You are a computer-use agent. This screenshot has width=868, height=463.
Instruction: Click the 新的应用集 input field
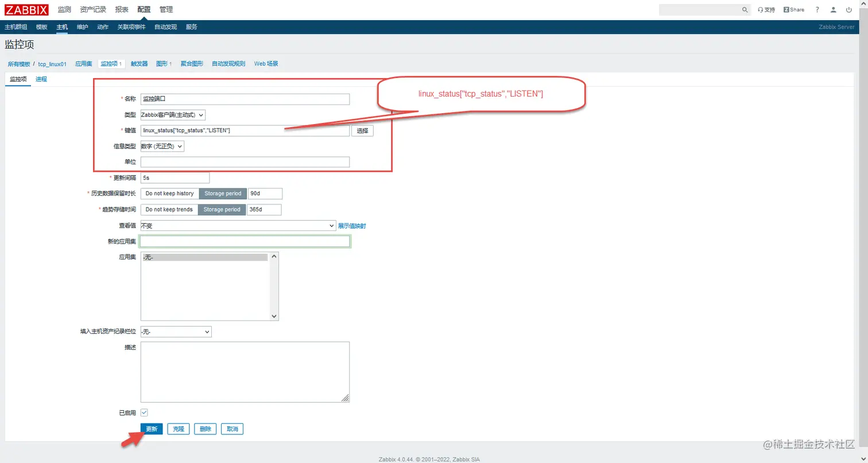(x=245, y=242)
